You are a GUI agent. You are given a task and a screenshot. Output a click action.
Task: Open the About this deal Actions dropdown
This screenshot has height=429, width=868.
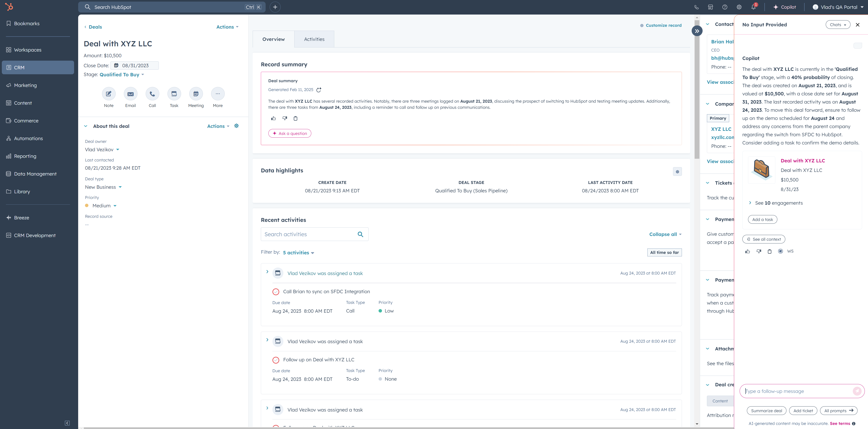(x=218, y=126)
